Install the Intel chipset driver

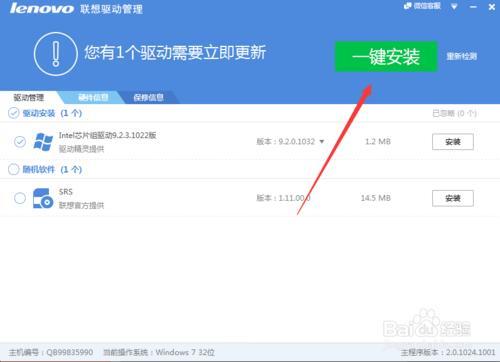[x=453, y=142]
